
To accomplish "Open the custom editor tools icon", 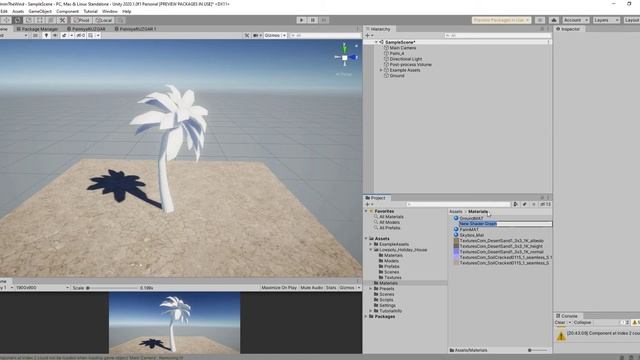I will 62,20.
